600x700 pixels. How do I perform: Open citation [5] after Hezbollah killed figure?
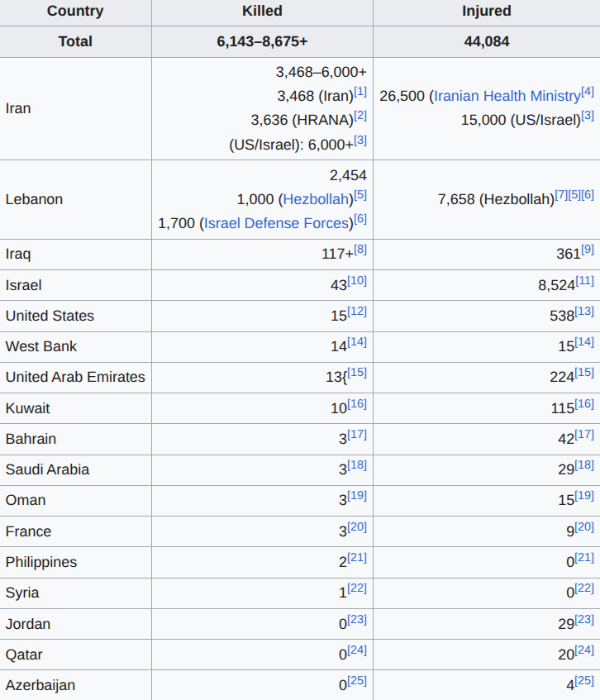[x=360, y=195]
